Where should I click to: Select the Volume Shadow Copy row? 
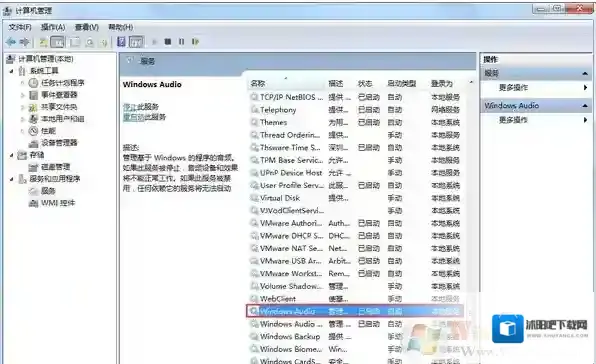(355, 286)
